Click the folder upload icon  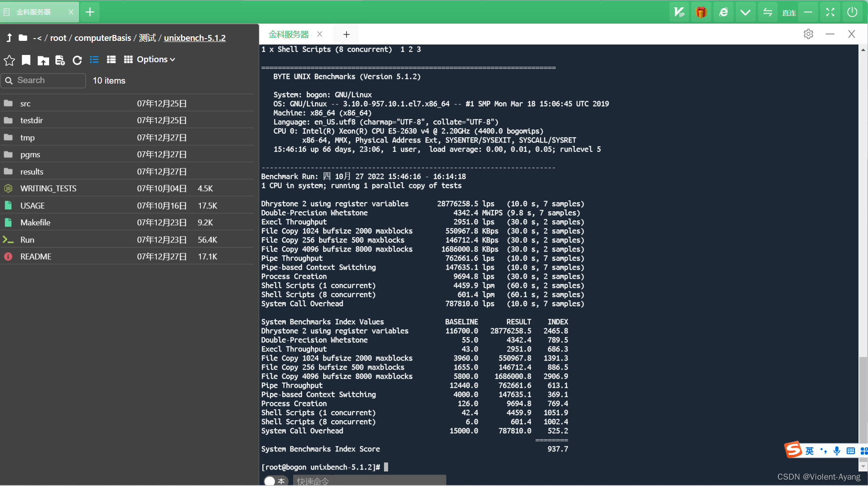pos(43,60)
